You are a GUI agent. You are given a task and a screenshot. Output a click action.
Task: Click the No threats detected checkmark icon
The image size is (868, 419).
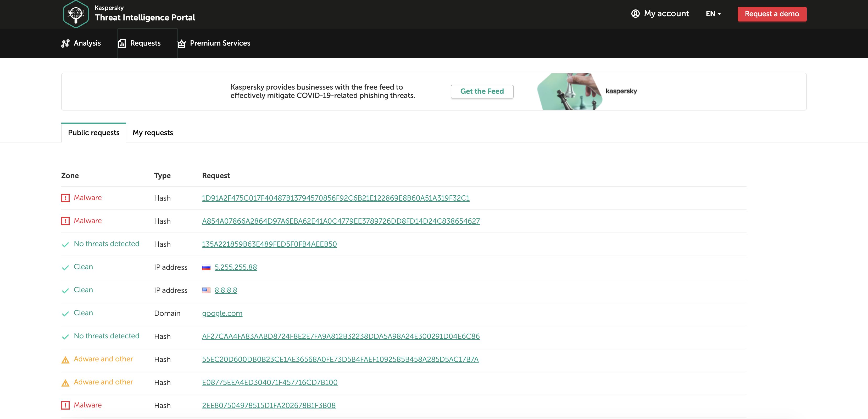pyautogui.click(x=66, y=244)
